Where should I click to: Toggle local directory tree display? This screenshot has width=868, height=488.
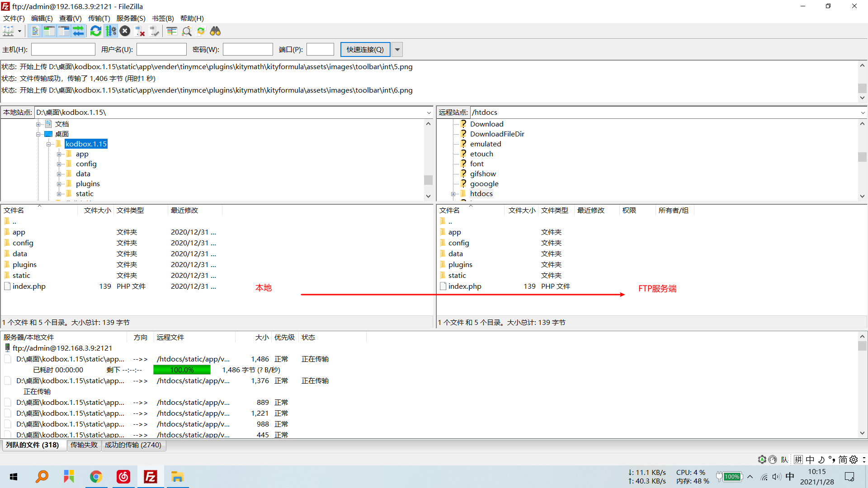[x=49, y=31]
